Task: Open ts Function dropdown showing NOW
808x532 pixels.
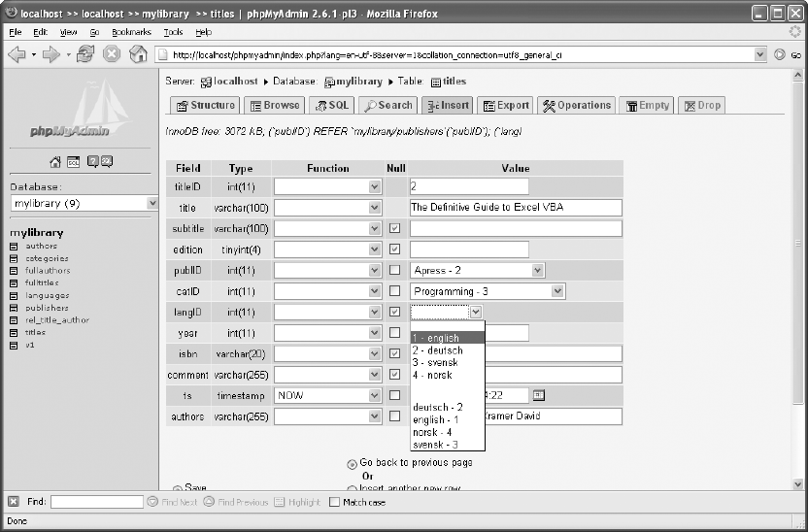Action: coord(327,395)
